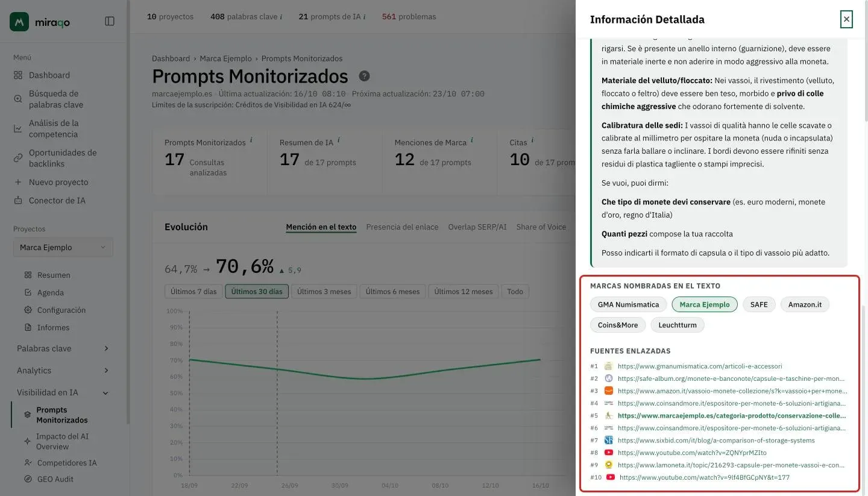Viewport: 868px width, 496px height.
Task: Click the GMA Numismatica brand chip
Action: pos(629,304)
